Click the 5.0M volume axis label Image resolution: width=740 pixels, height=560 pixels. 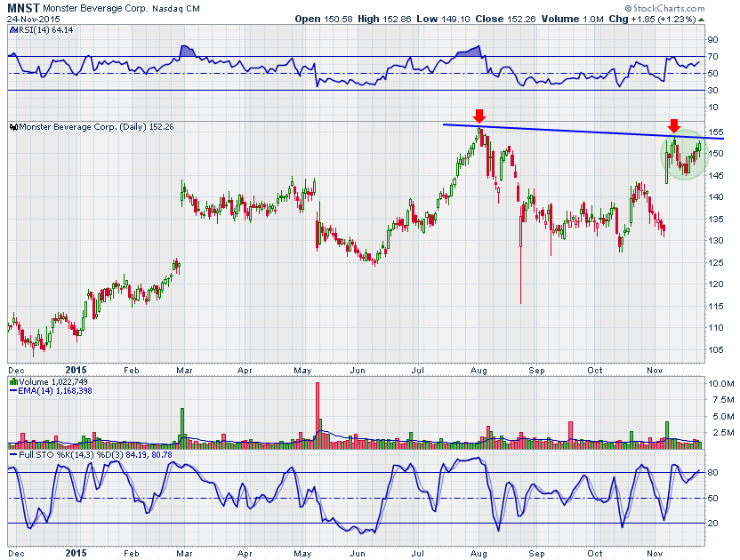[x=723, y=417]
